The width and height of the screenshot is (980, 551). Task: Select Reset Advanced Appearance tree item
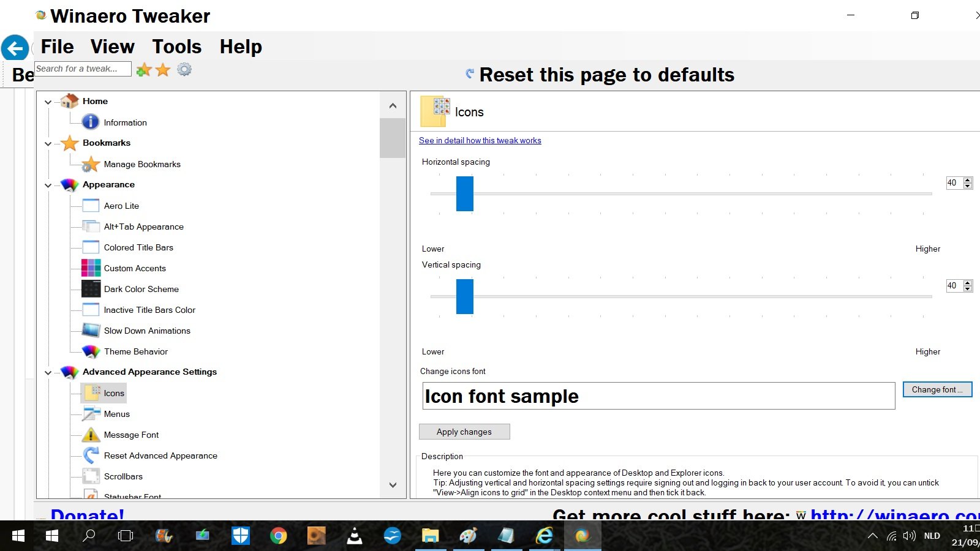[x=160, y=455]
